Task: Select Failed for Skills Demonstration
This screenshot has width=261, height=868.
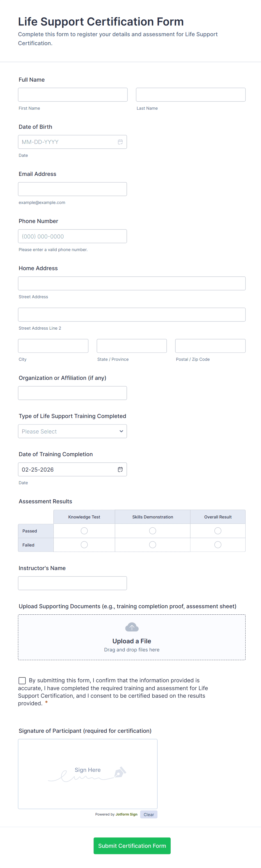Action: coord(152,545)
